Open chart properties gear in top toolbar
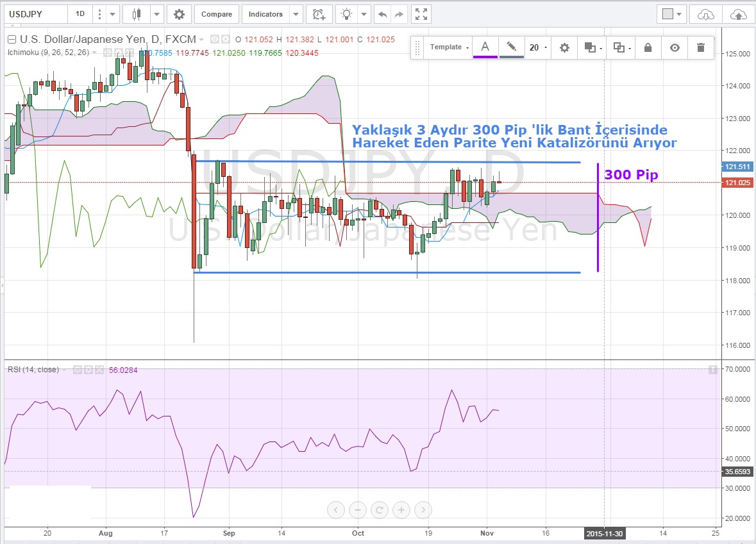The height and width of the screenshot is (544, 756). coord(179,14)
